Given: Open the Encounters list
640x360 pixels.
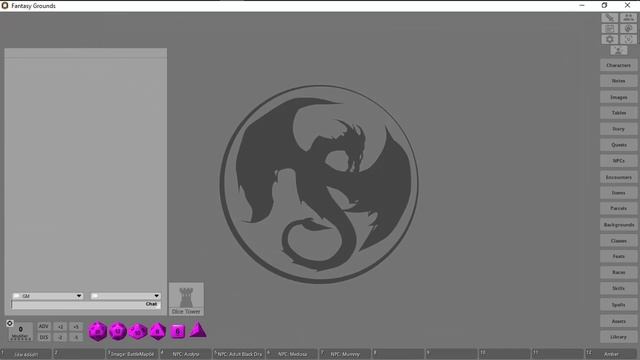Looking at the screenshot, I should 618,177.
